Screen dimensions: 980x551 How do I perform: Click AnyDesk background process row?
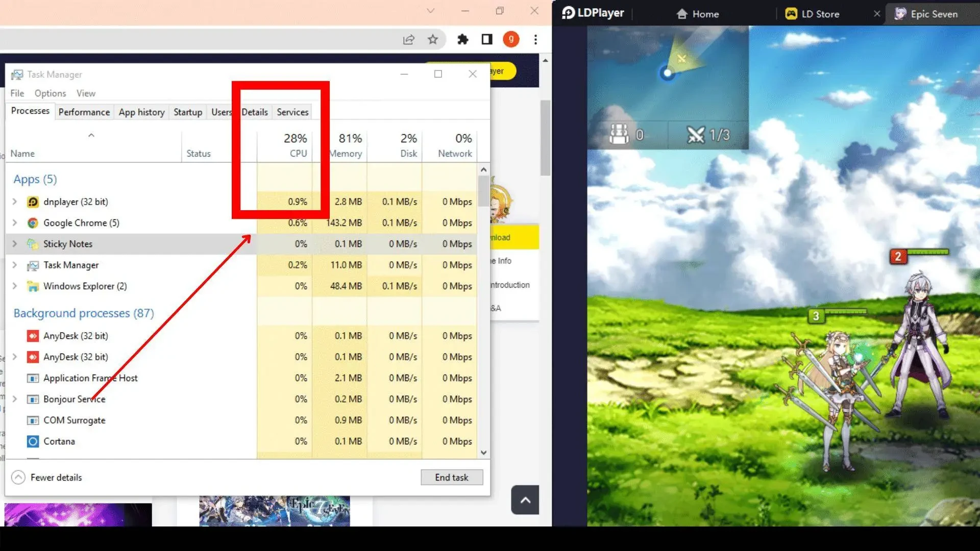click(x=76, y=335)
